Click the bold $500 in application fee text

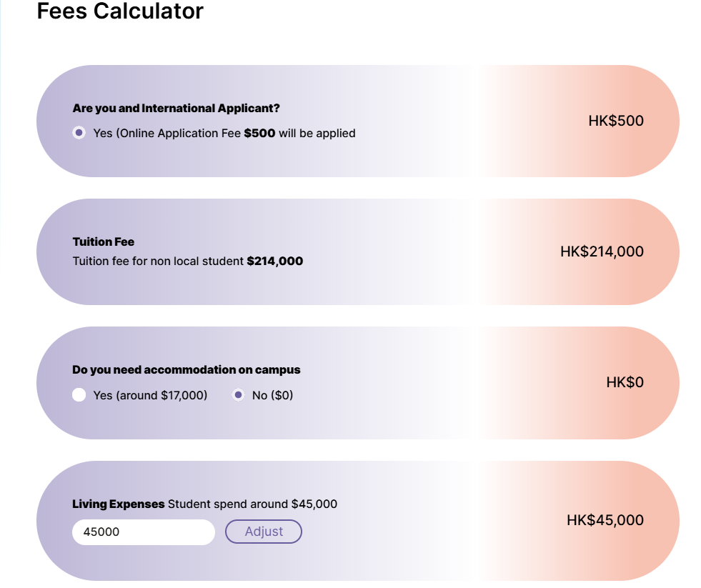pos(259,134)
